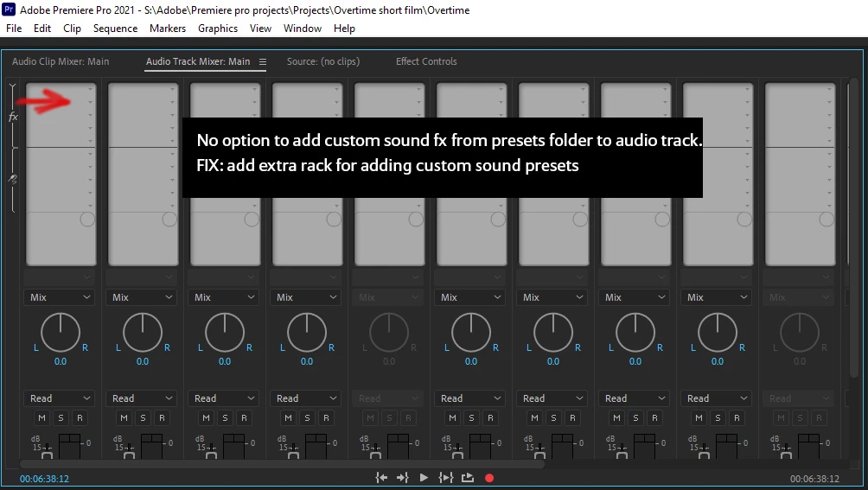Open the Audio Track Mixer panel menu icon

point(263,62)
